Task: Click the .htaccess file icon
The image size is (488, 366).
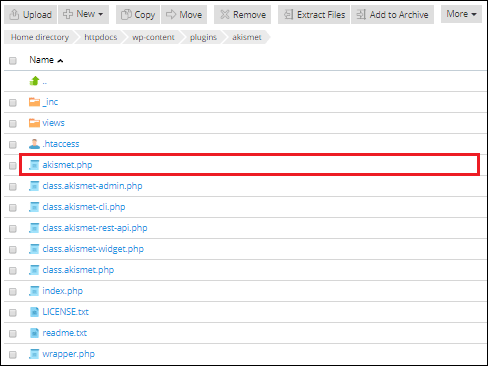Action: point(34,144)
